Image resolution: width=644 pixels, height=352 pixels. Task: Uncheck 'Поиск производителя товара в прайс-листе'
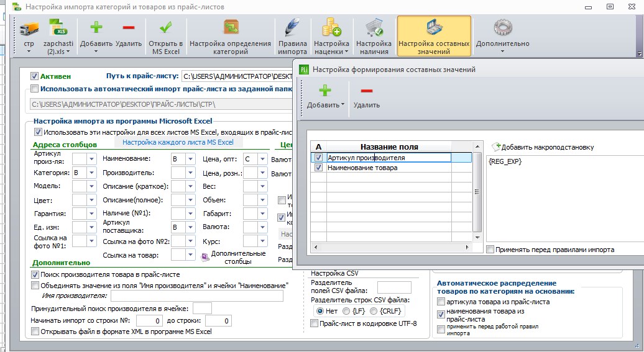[35, 274]
